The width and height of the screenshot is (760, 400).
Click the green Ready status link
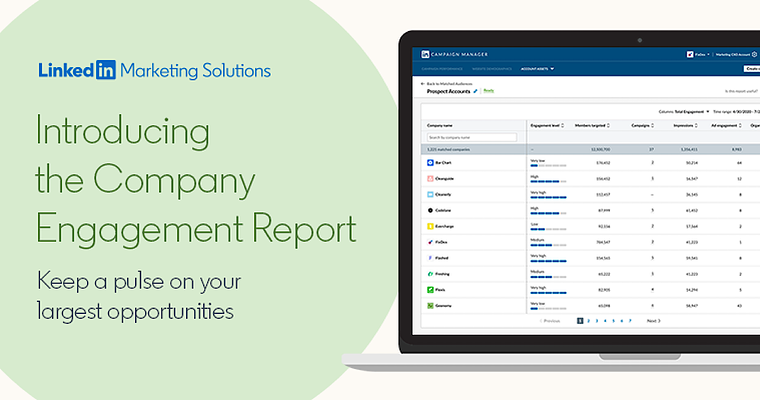[x=489, y=91]
